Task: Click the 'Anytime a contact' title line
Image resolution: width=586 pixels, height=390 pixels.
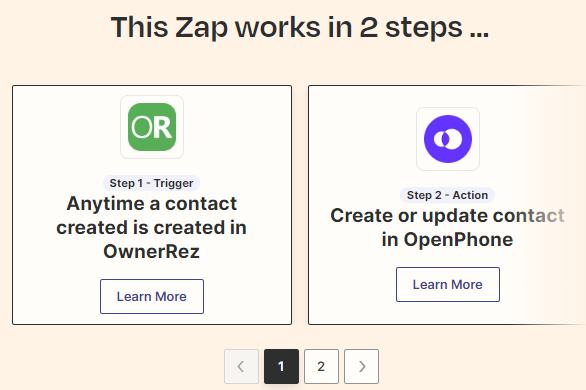Action: tap(152, 204)
